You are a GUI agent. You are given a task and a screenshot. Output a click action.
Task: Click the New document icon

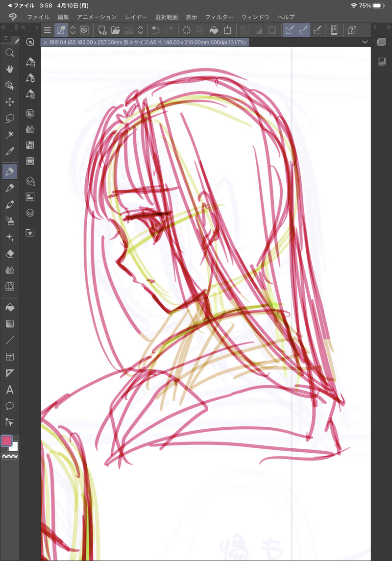coord(102,30)
